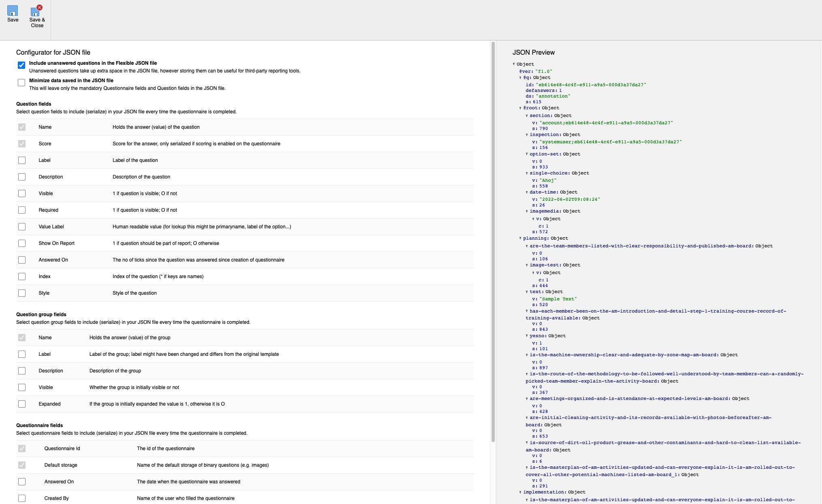Image resolution: width=822 pixels, height=504 pixels.
Task: Enable Minimize data saved in JSON file
Action: 21,83
